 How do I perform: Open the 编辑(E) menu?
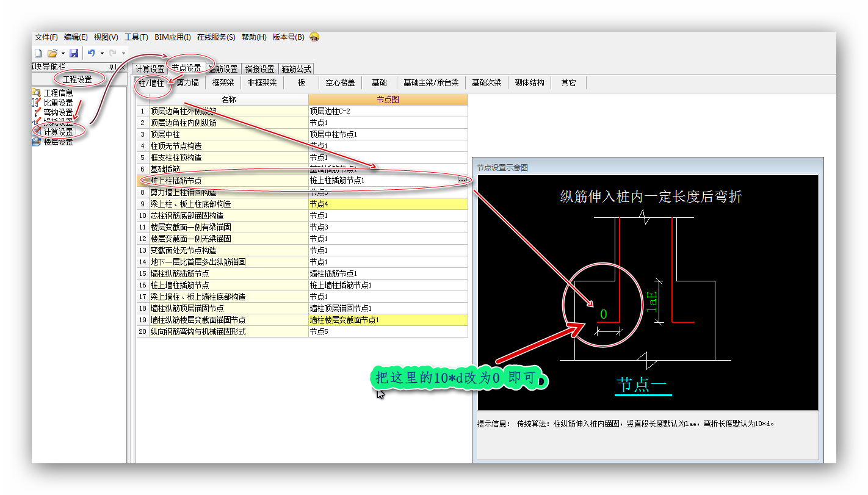76,37
